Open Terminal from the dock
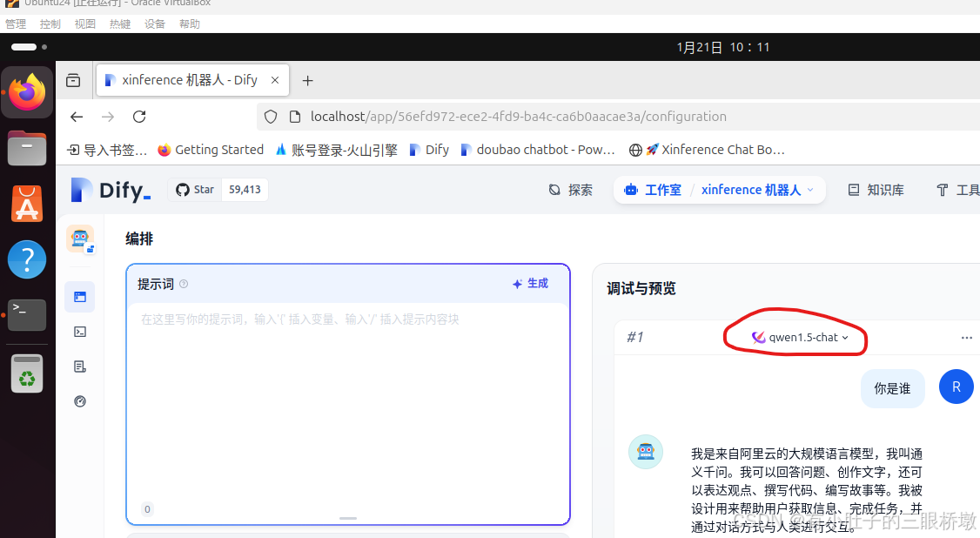The height and width of the screenshot is (538, 980). click(x=27, y=314)
